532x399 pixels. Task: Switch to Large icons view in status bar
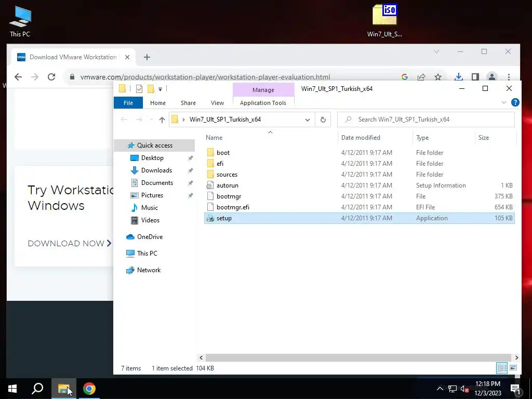point(513,368)
